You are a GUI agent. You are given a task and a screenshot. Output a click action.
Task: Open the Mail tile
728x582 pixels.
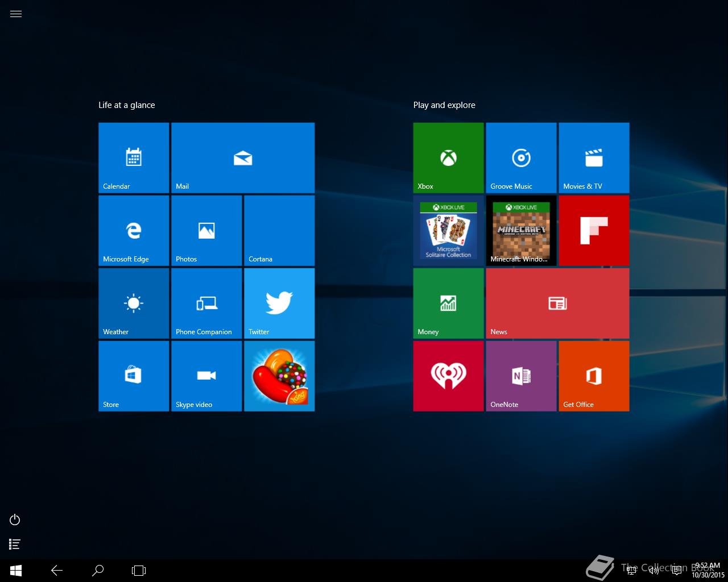[243, 158]
